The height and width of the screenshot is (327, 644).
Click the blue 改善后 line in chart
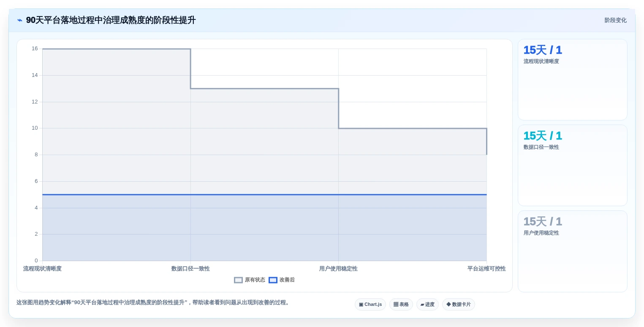[264, 195]
